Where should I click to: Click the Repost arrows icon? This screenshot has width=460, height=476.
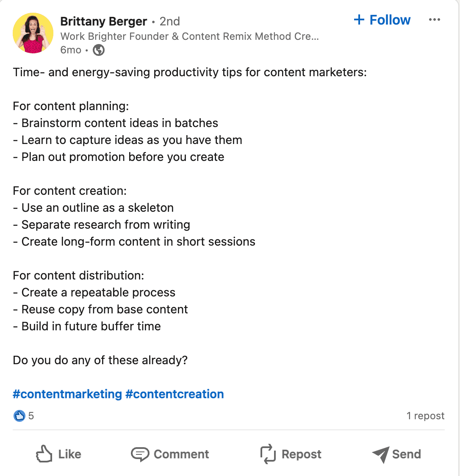[x=267, y=454]
